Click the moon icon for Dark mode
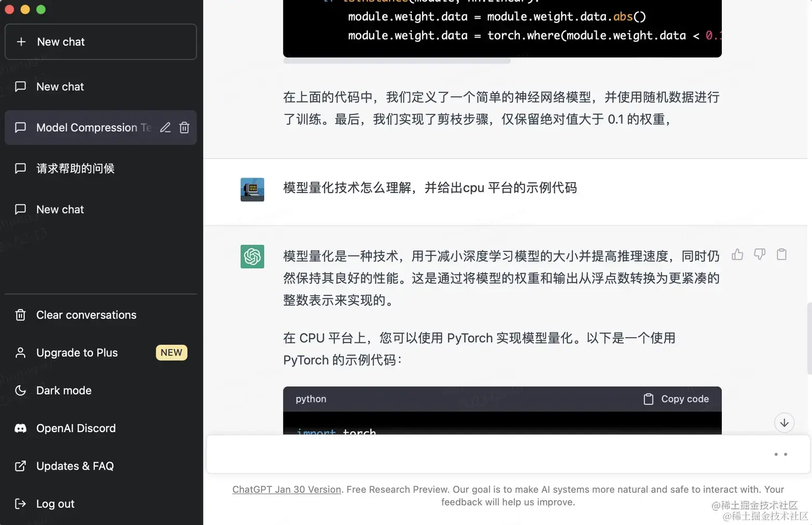The width and height of the screenshot is (812, 525). [20, 390]
